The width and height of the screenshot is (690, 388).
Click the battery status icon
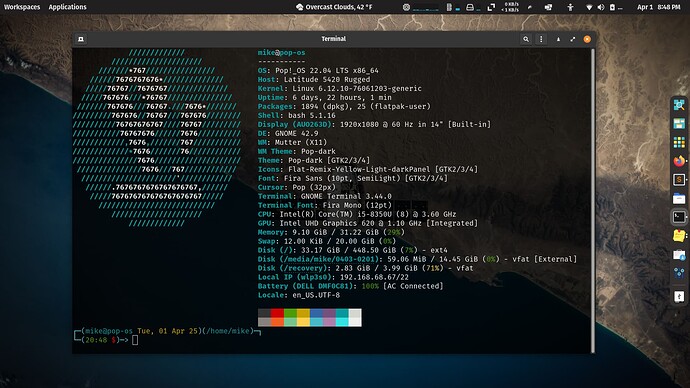point(612,7)
